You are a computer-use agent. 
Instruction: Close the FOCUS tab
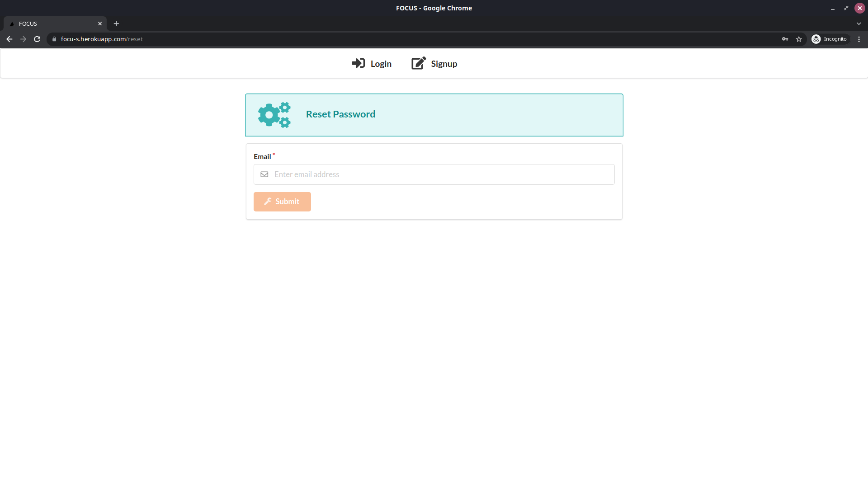coord(100,23)
